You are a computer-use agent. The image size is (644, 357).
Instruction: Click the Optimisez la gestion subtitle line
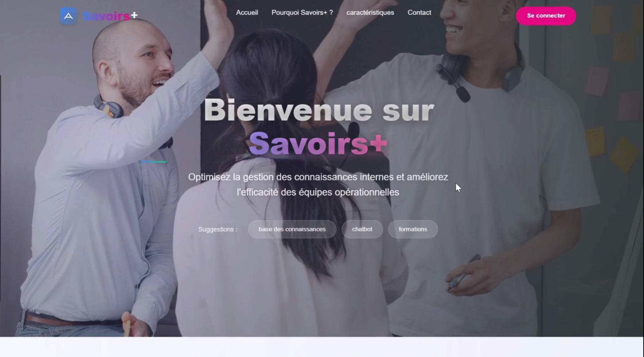pos(318,177)
